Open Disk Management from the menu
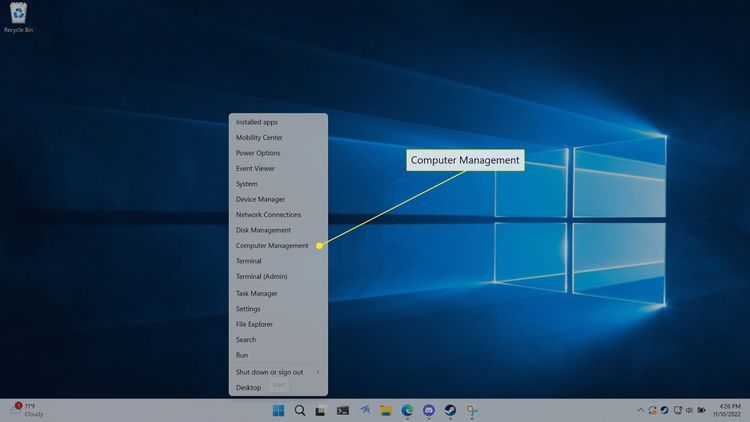Screen dimensions: 750x422 point(263,230)
